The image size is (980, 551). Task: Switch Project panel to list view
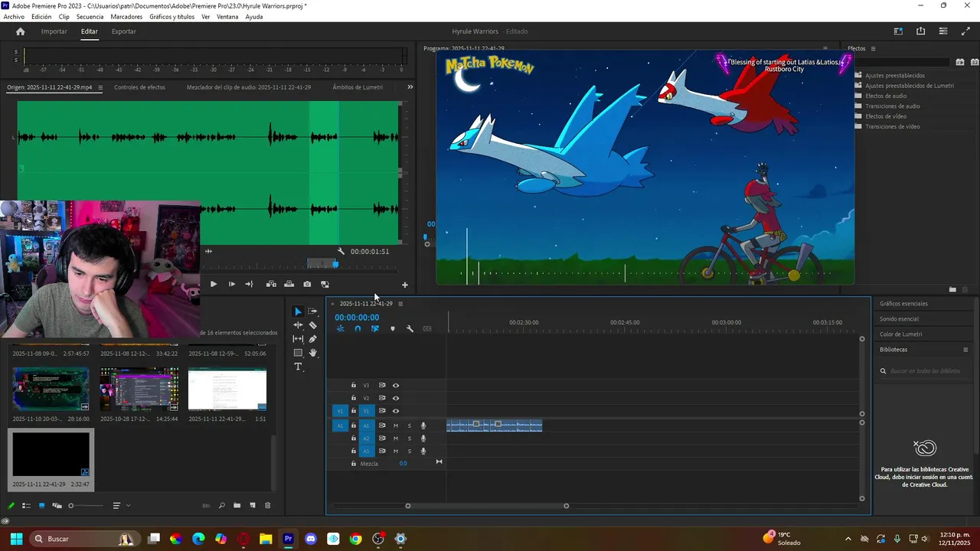[26, 506]
